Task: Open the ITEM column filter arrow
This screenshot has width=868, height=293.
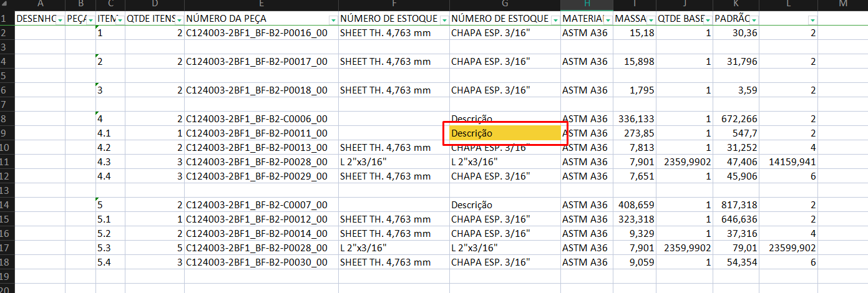Action: click(x=120, y=20)
